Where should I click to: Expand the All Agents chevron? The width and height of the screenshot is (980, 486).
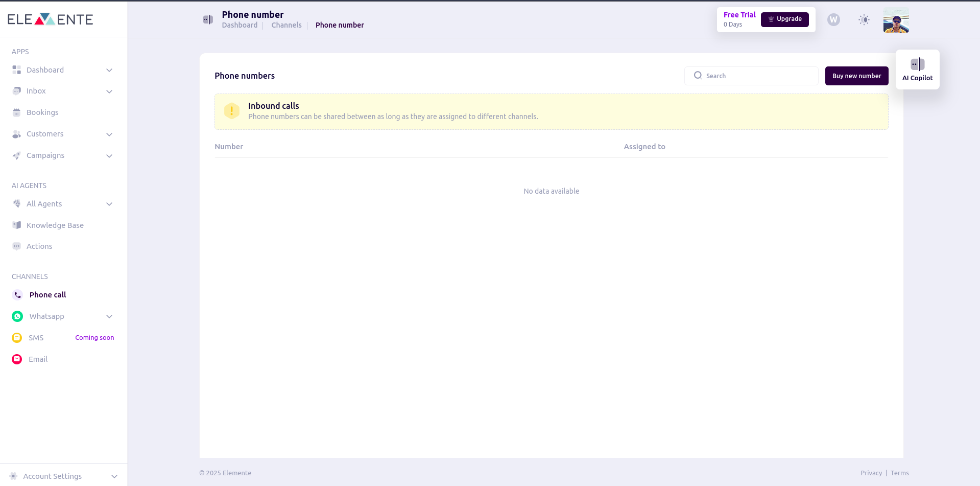click(109, 204)
